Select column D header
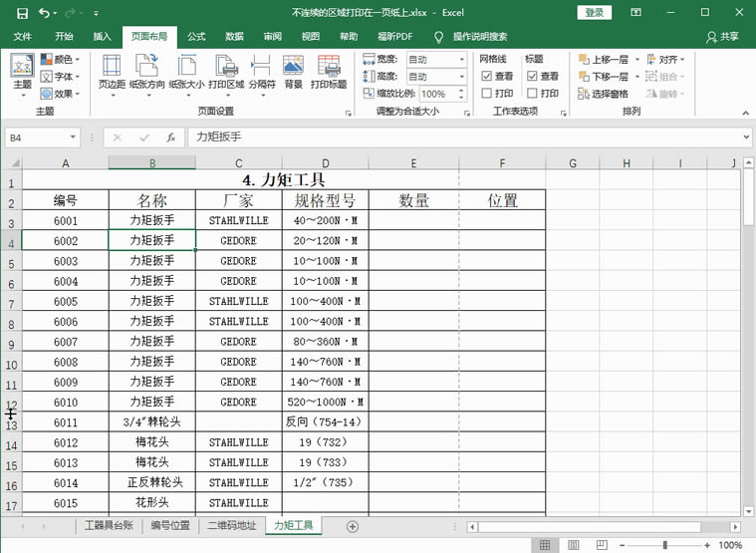This screenshot has width=756, height=553. tap(326, 163)
